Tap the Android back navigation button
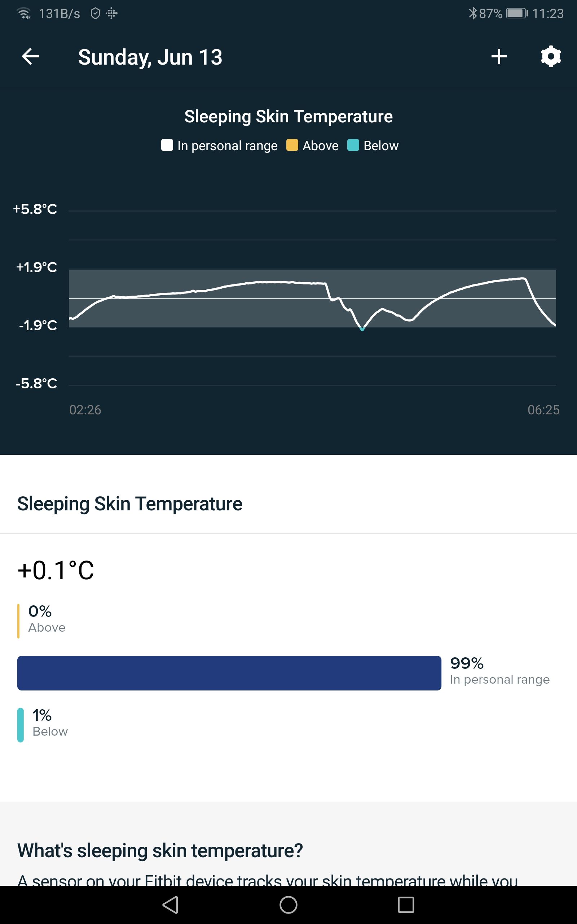The width and height of the screenshot is (577, 924). [x=171, y=905]
